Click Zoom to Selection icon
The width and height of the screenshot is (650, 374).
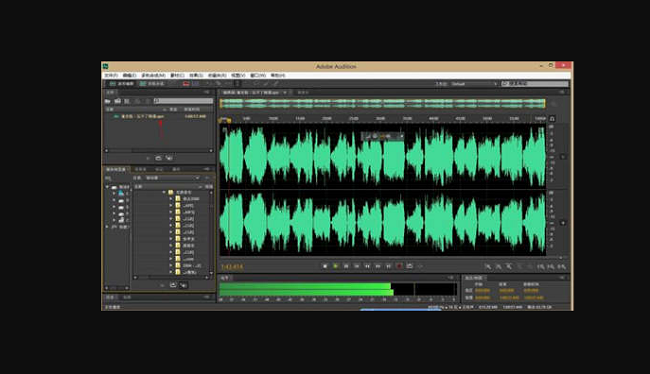coord(561,267)
